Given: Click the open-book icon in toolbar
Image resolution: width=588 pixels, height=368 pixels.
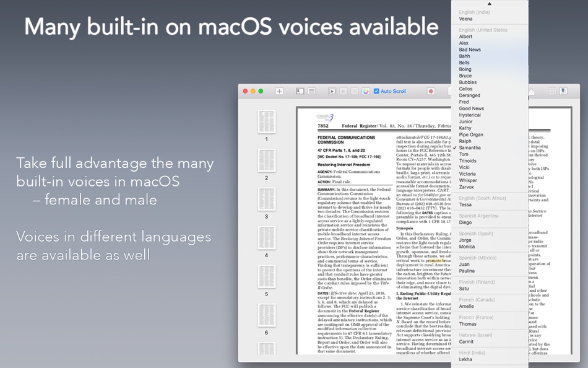Looking at the screenshot, I should pyautogui.click(x=551, y=91).
